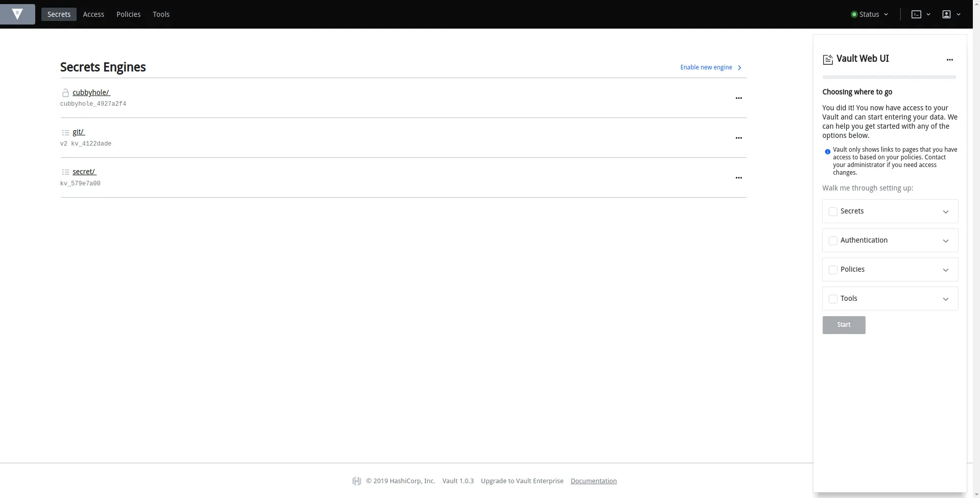Check the Authentication guide checkbox
This screenshot has width=980, height=498.
click(833, 241)
